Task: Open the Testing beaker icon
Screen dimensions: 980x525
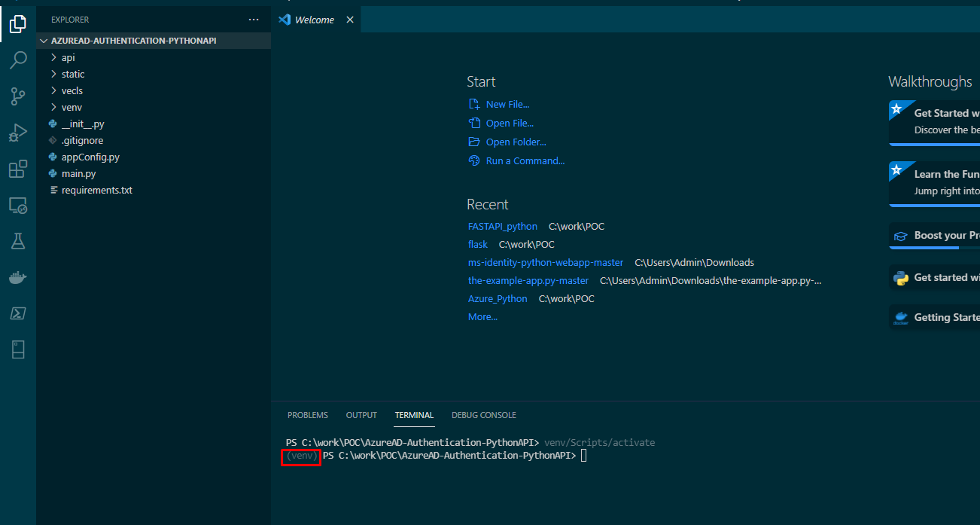Action: [x=18, y=241]
